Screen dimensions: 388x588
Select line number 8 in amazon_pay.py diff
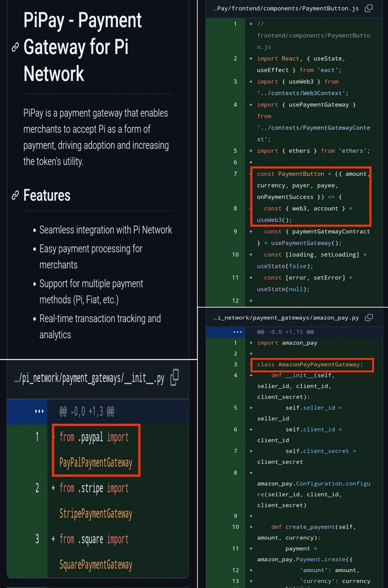pos(235,473)
